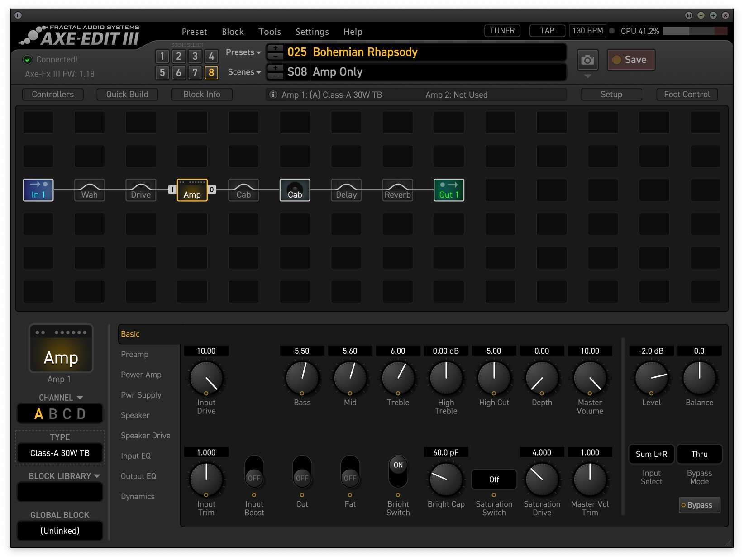
Task: Open the Amp Type selector Class-A 30W TB
Action: [60, 453]
